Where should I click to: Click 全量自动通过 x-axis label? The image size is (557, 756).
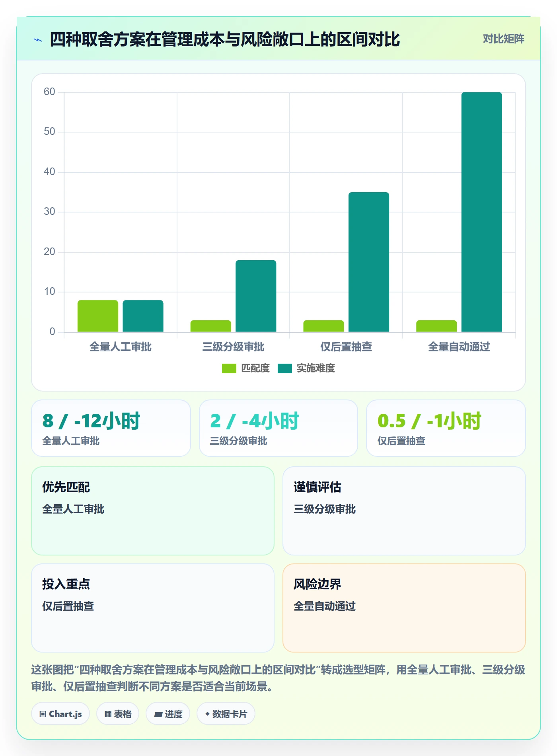(x=459, y=347)
